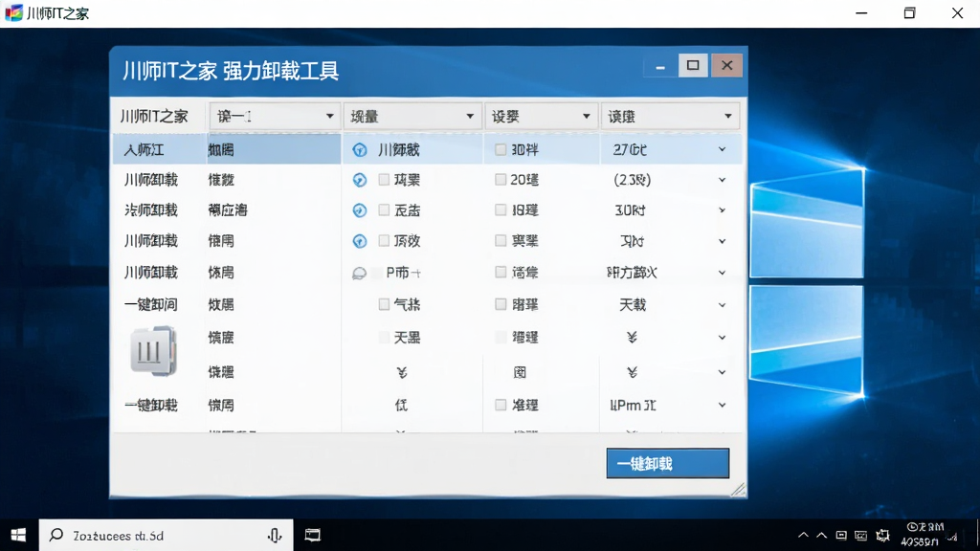Tick the checkbox labeled 20 in the third column
Image resolution: width=980 pixels, height=551 pixels.
500,179
